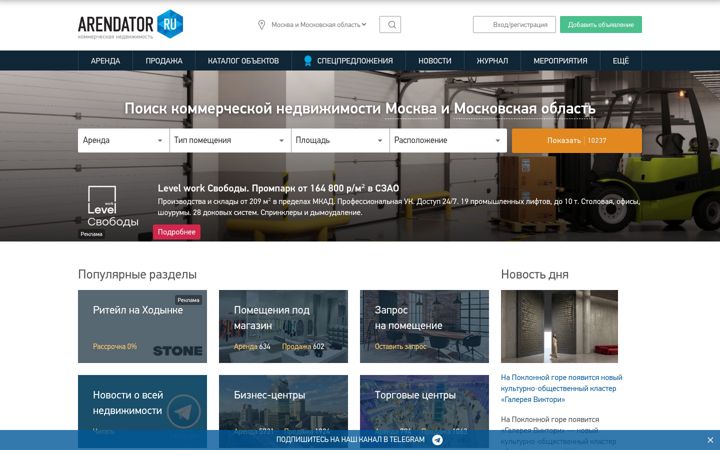Image resolution: width=720 pixels, height=450 pixels.
Task: Open the Запрос на помещение card
Action: pyautogui.click(x=424, y=326)
